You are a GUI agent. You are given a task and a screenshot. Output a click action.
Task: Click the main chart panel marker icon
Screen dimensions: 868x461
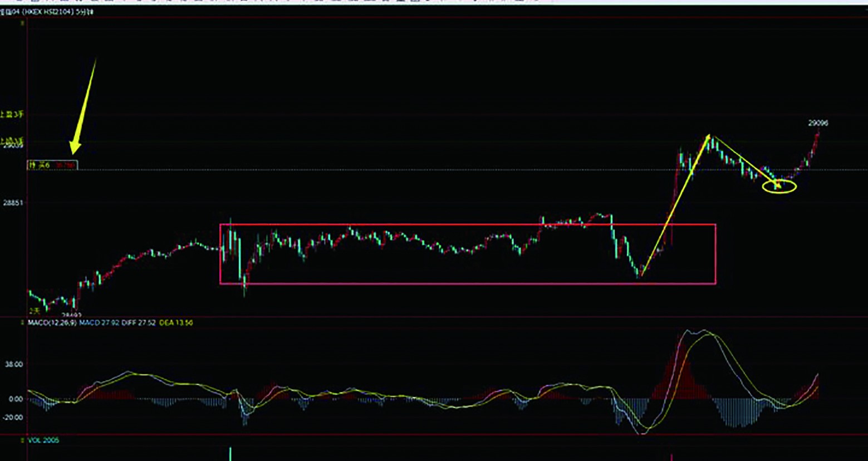click(22, 23)
